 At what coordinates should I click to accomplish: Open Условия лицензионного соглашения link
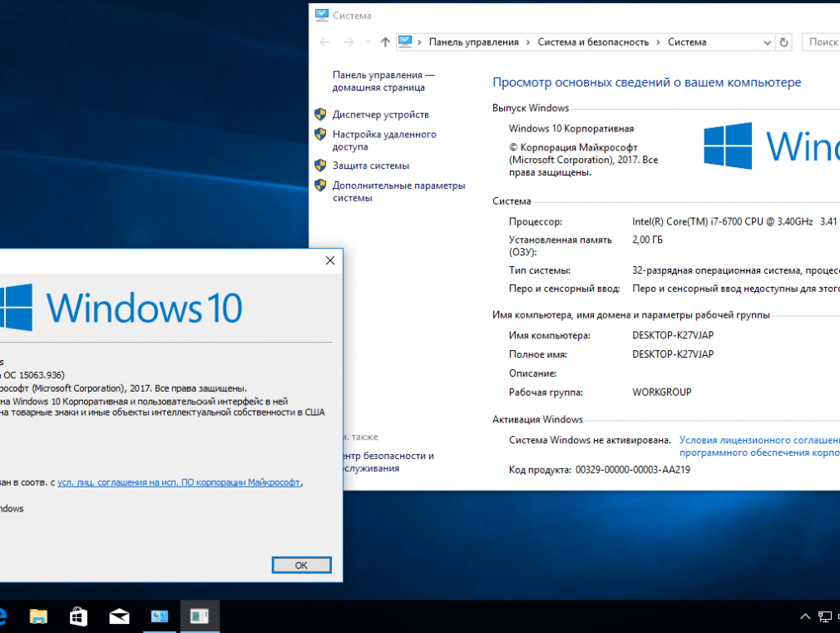click(759, 447)
